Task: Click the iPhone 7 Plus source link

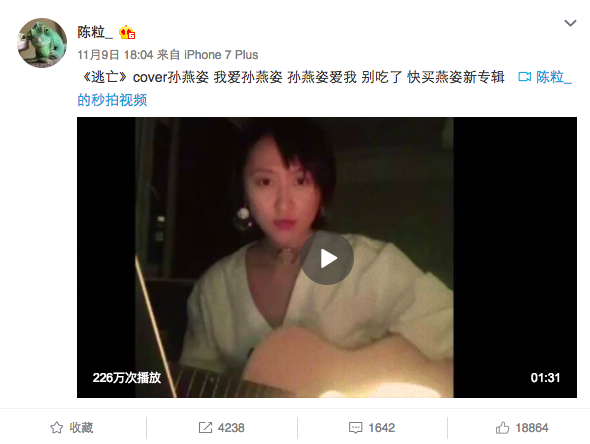Action: 221,55
